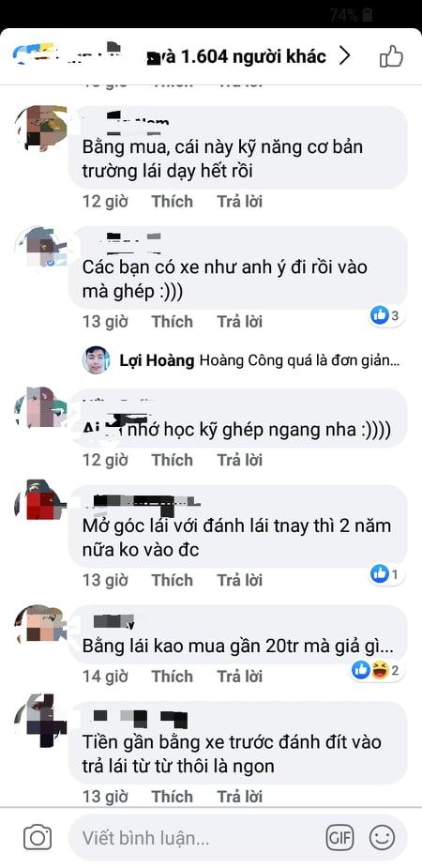Reply to 'Các bạn có xe như anh ý' comment
Viewport: 422px width, 868px height.
click(239, 322)
